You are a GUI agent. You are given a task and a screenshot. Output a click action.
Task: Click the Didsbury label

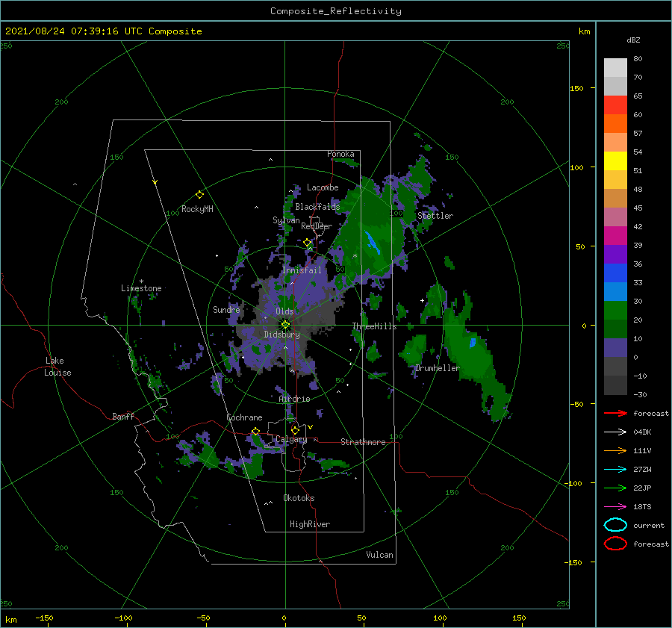point(282,335)
